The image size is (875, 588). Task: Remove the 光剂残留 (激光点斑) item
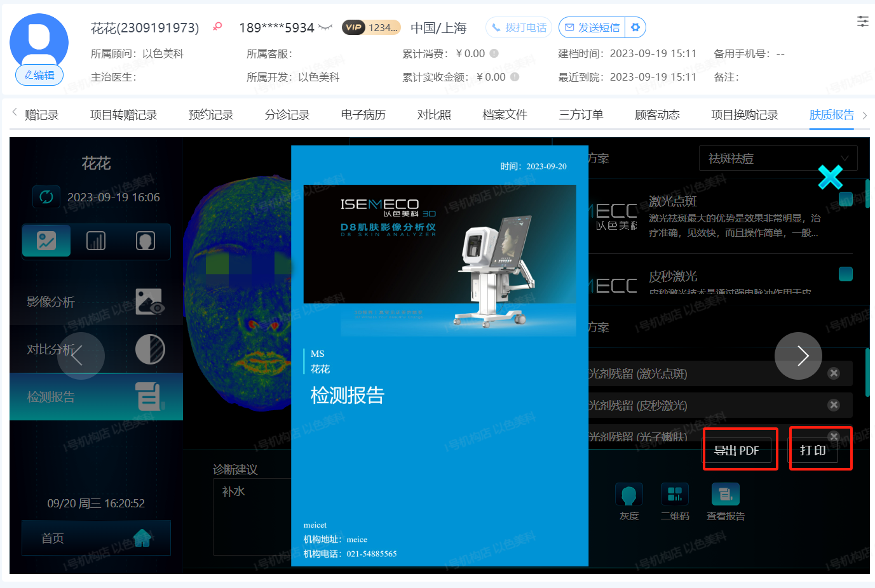(834, 373)
